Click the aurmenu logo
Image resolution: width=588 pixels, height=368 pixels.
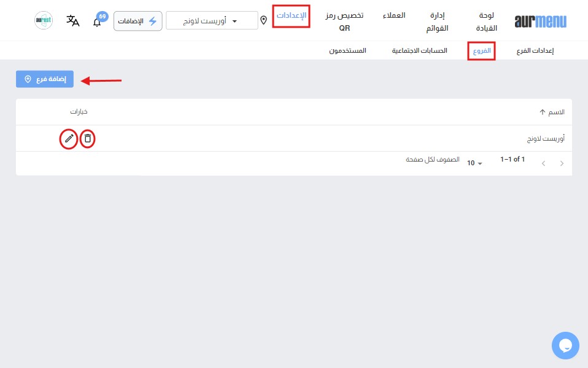click(x=541, y=21)
